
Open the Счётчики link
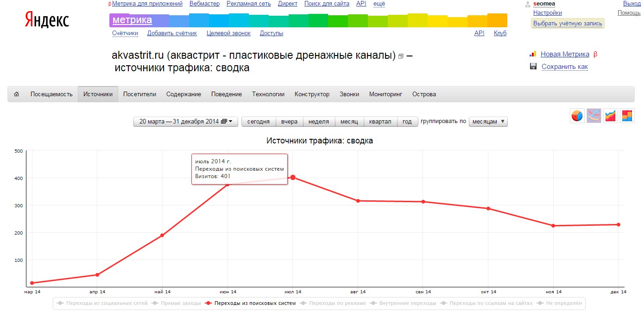(x=125, y=33)
